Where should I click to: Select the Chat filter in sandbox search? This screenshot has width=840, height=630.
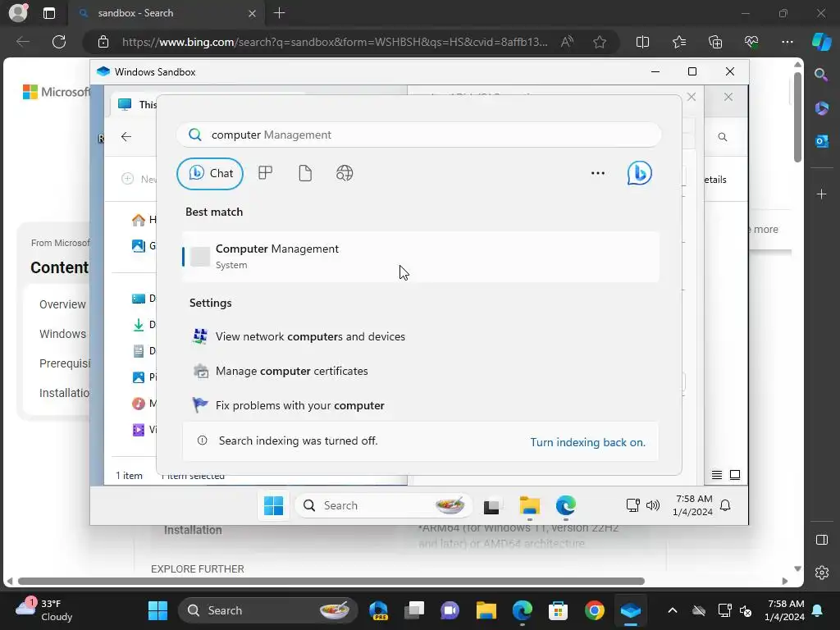coord(210,174)
